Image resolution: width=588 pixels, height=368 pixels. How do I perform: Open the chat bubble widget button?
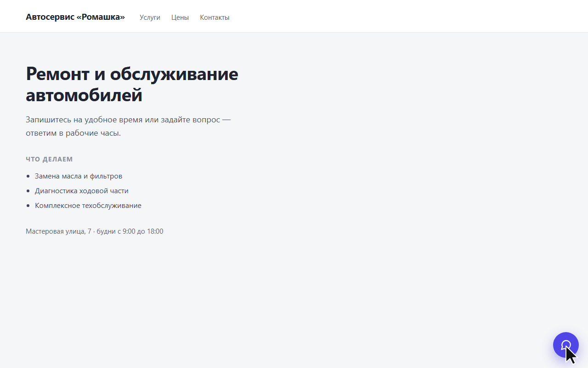tap(565, 345)
